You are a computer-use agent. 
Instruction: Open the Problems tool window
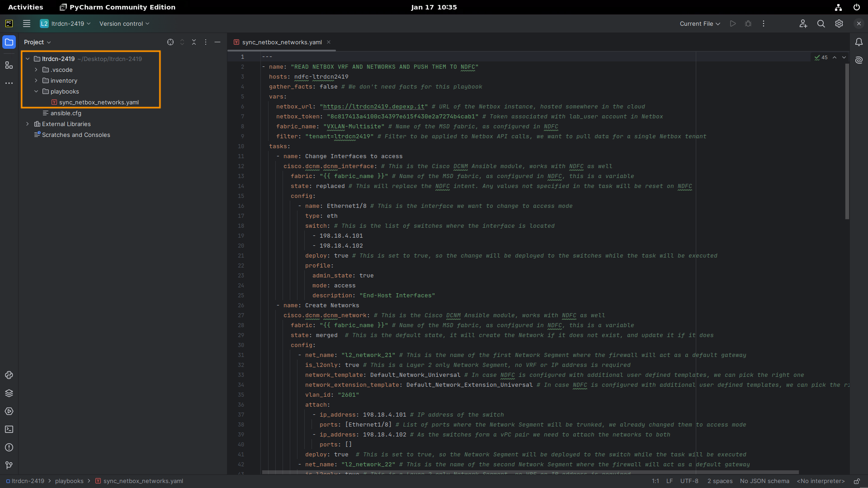(x=9, y=447)
